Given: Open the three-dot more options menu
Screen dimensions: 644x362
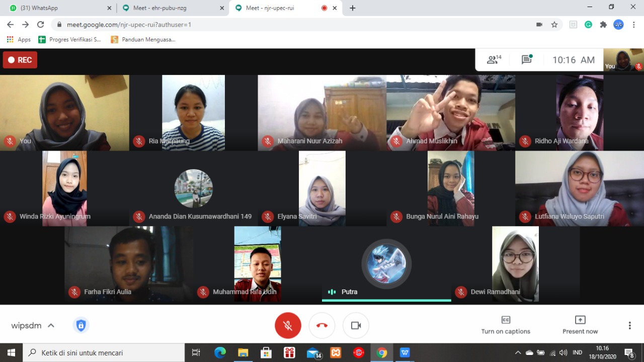Looking at the screenshot, I should [629, 326].
